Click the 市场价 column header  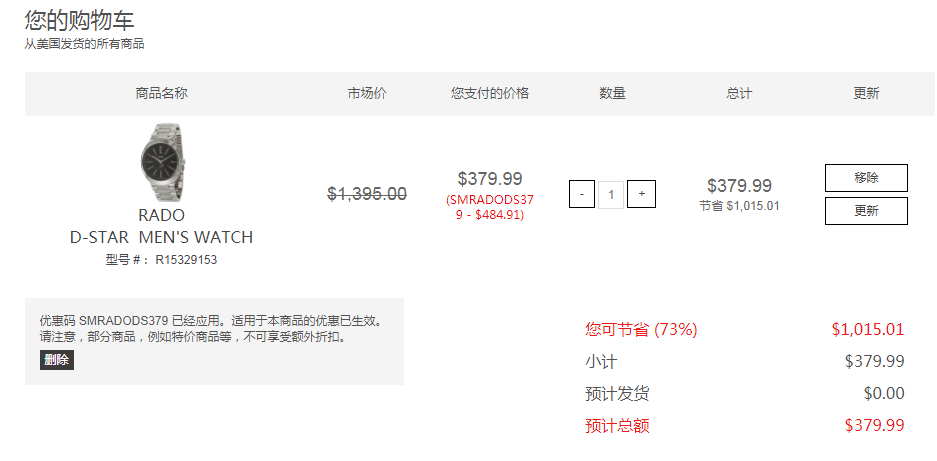tap(367, 93)
